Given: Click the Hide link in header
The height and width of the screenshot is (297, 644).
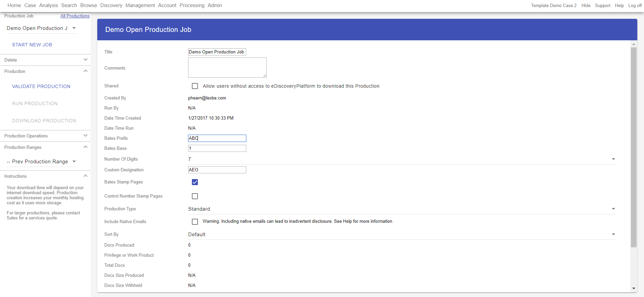Looking at the screenshot, I should pyautogui.click(x=586, y=6).
